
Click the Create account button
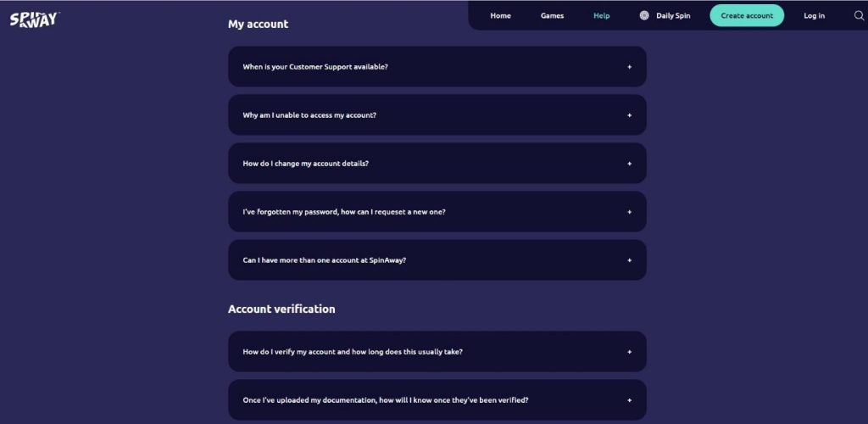pos(747,15)
